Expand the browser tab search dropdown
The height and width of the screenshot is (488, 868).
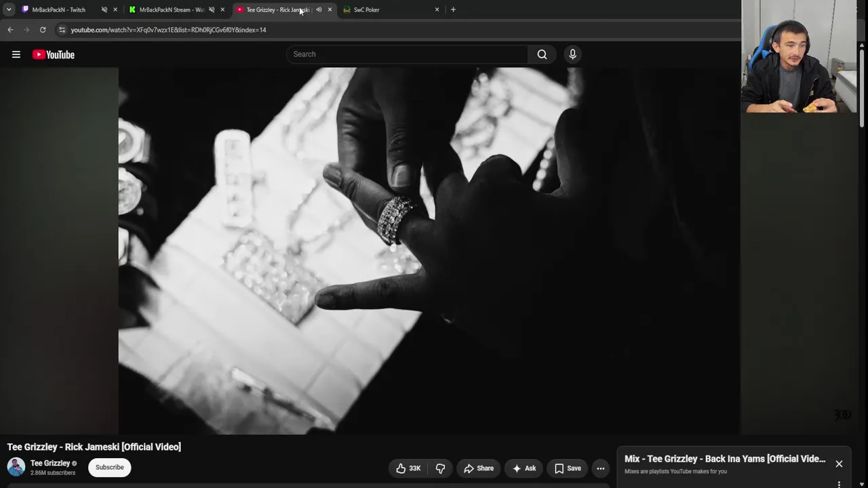point(9,9)
